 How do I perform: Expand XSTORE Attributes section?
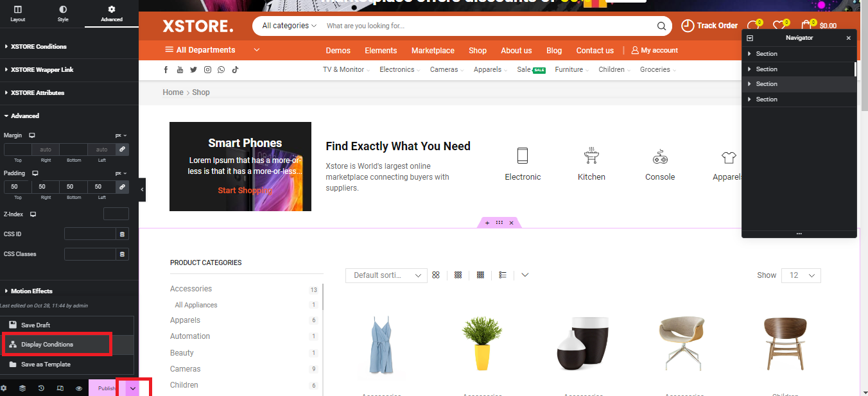pos(69,92)
